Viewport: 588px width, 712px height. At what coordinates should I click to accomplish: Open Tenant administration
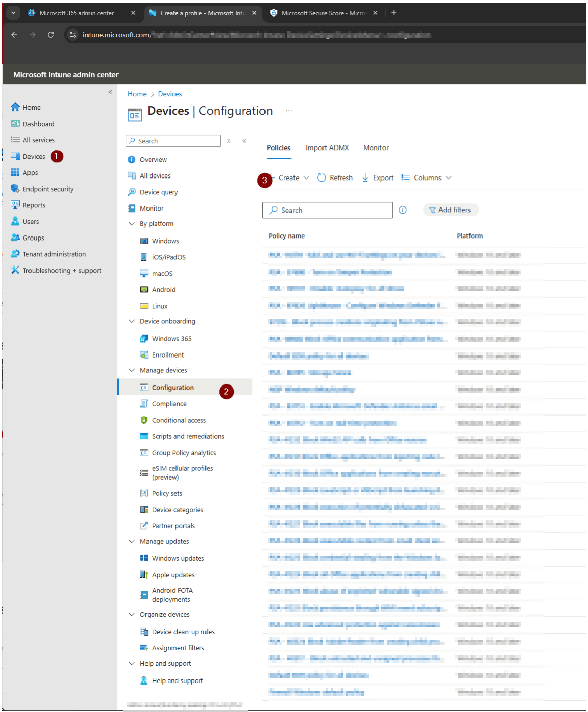[54, 254]
